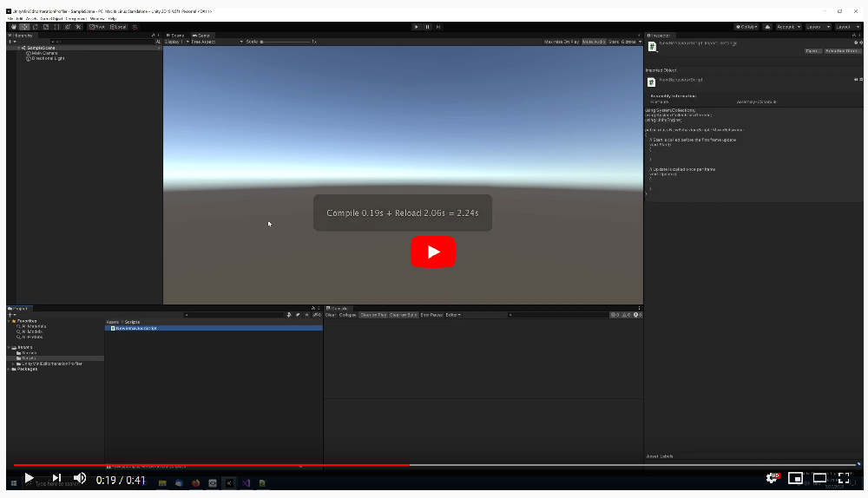Open the Account dropdown

point(788,27)
